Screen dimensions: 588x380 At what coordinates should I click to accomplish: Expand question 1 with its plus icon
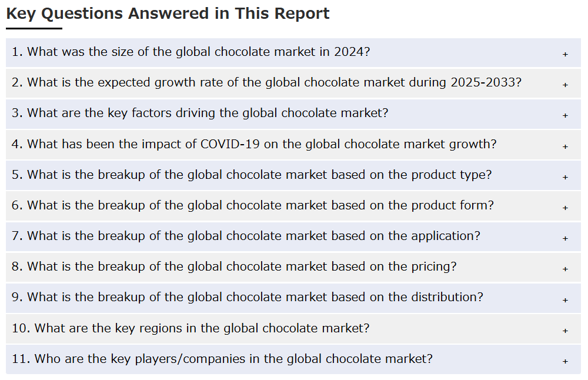pos(565,54)
